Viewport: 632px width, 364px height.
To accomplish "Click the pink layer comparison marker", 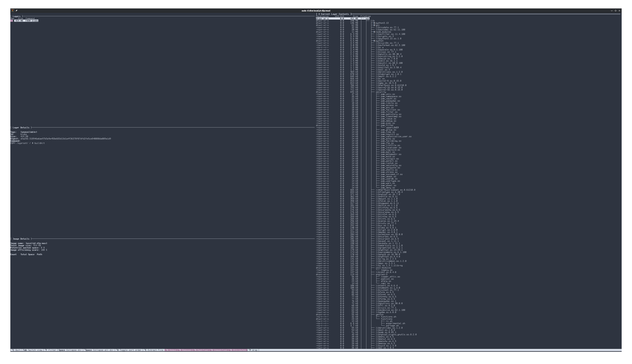I will click(11, 21).
